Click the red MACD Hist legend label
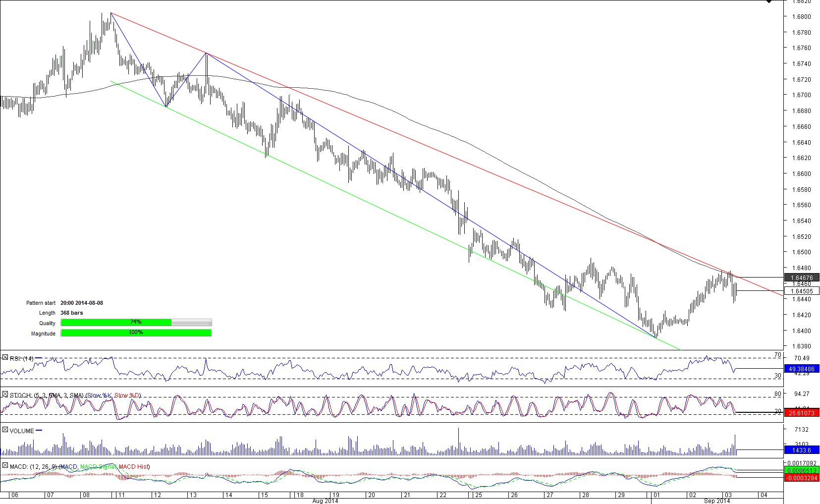Image resolution: width=820 pixels, height=504 pixels. coord(134,466)
